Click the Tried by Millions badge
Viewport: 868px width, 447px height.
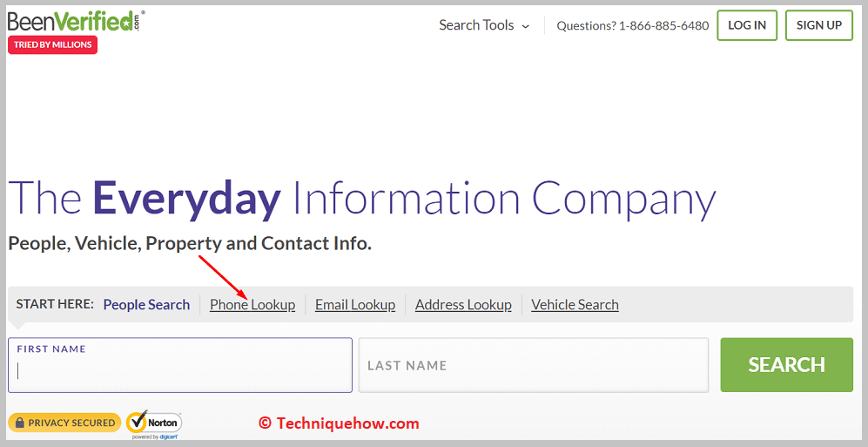click(x=52, y=44)
